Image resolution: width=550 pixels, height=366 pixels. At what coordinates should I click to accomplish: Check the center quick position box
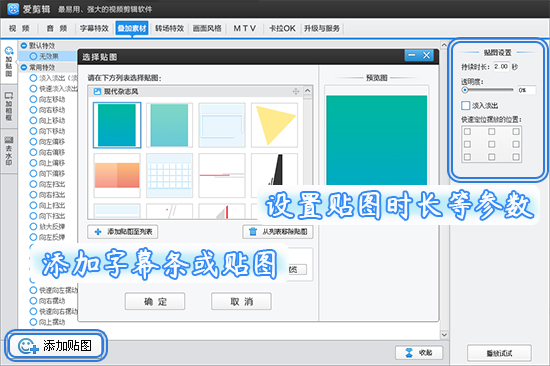[492, 144]
